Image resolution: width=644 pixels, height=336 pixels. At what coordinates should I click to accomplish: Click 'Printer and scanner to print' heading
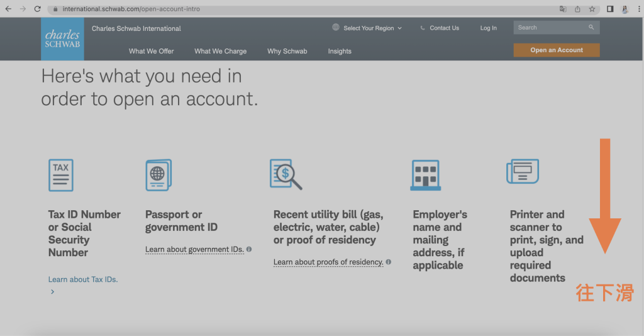[x=547, y=246]
